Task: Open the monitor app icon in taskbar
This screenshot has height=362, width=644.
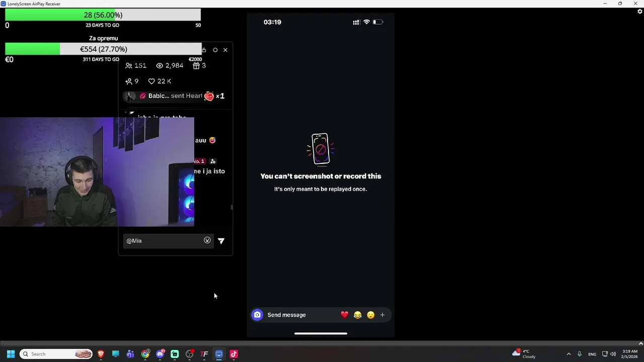Action: 115,354
